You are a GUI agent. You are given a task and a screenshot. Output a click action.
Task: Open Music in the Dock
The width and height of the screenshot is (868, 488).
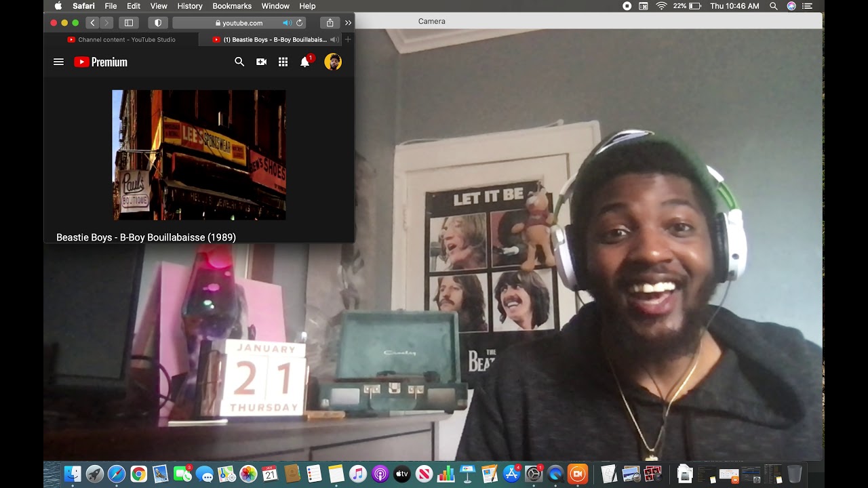click(358, 474)
